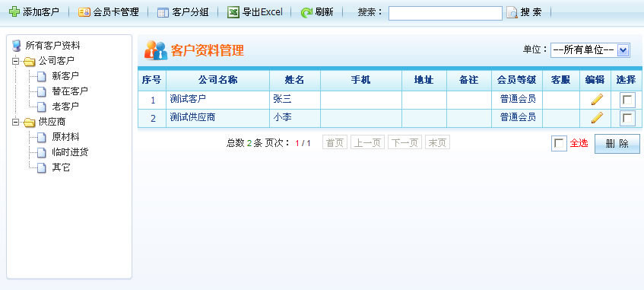Collapse the 供应商 tree node
The width and height of the screenshot is (644, 290).
16,123
